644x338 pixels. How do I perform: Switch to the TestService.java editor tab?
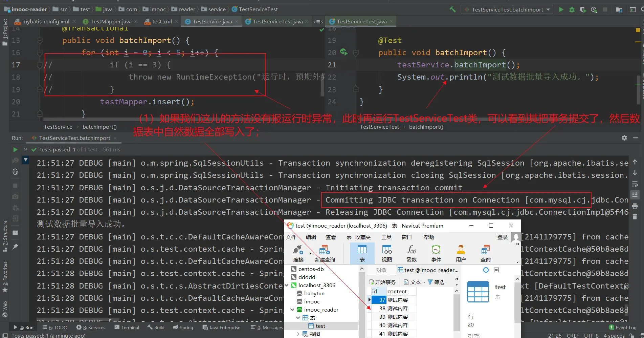tap(212, 21)
